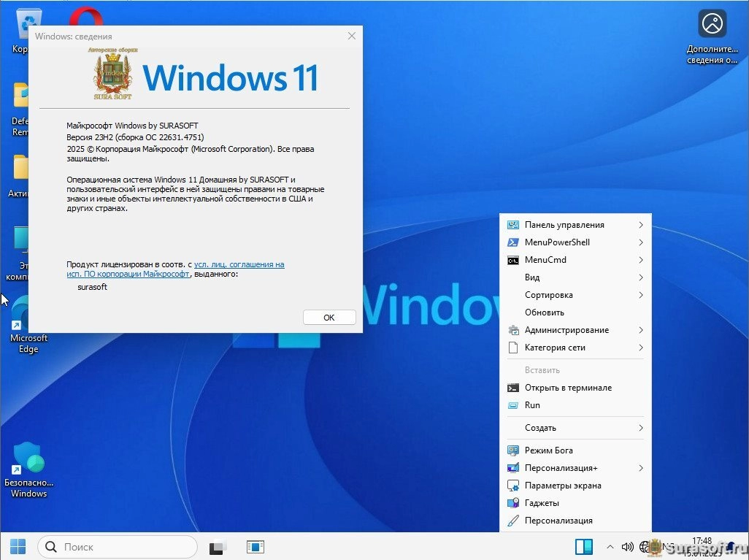The height and width of the screenshot is (560, 749).
Task: Click the MenuCmd console icon
Action: point(512,260)
